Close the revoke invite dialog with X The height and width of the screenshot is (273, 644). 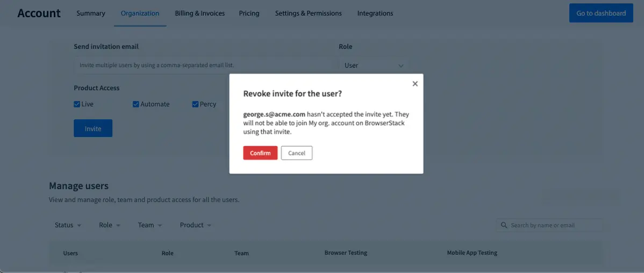pos(415,84)
